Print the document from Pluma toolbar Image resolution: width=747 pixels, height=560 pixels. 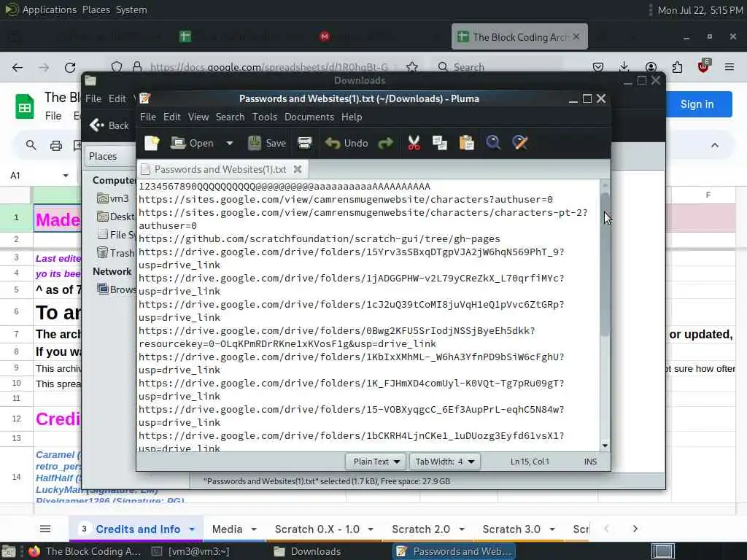[305, 143]
